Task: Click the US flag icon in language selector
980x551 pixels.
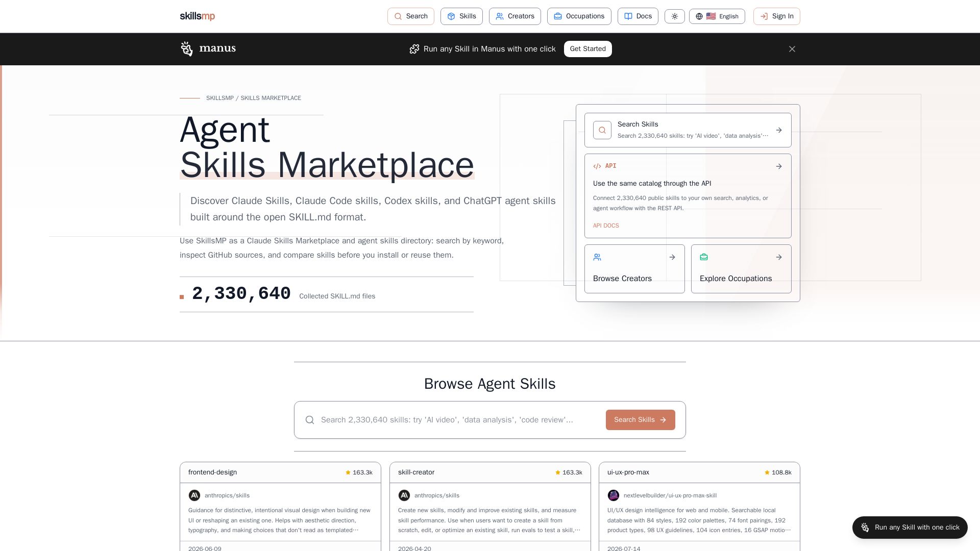Action: pos(711,16)
